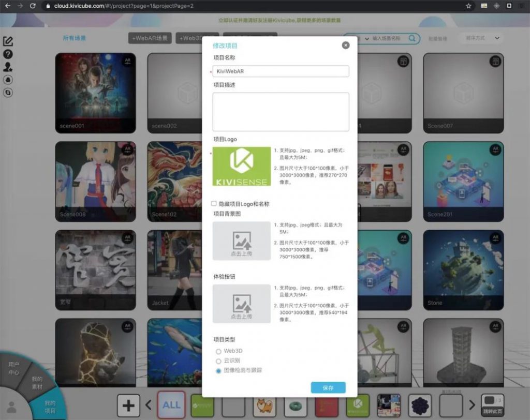Go to next projects with right arrow
530x420 pixels.
click(472, 405)
